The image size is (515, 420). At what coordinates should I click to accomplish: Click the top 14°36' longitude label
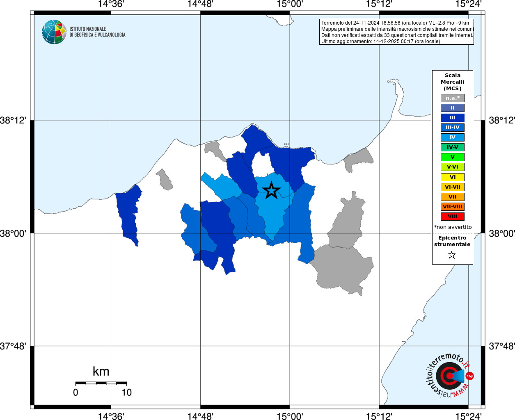[x=111, y=4]
